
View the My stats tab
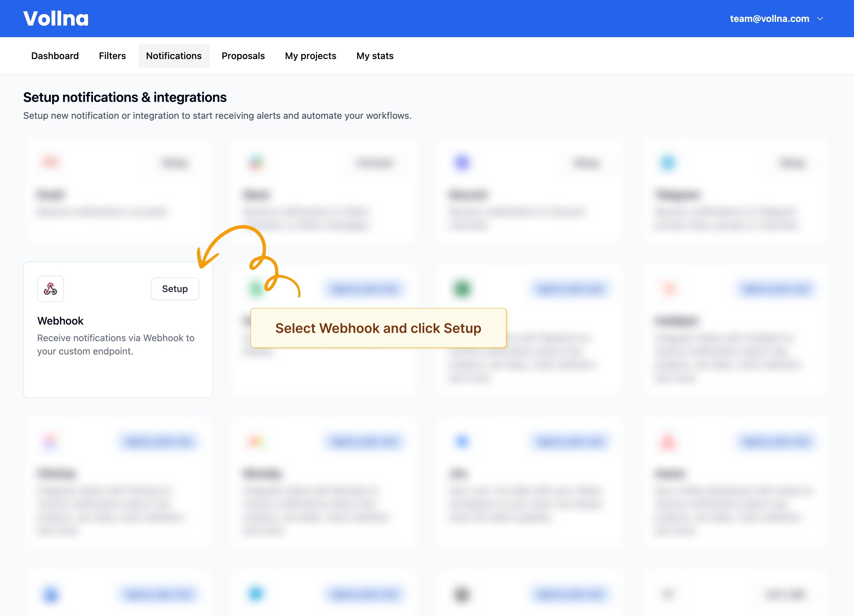(375, 56)
